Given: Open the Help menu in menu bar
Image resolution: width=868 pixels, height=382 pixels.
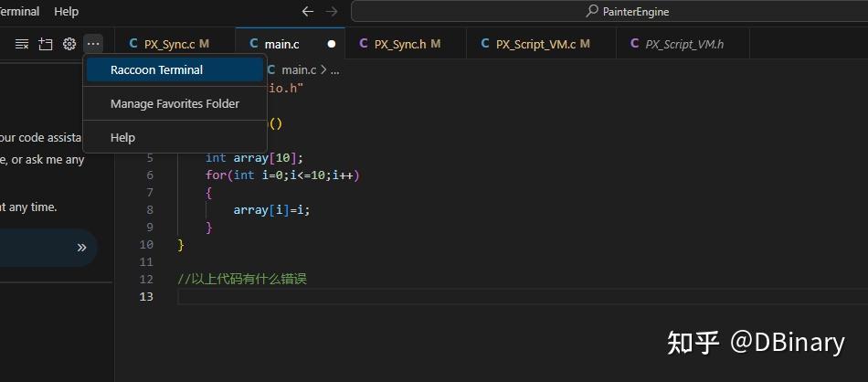Looking at the screenshot, I should (x=67, y=11).
